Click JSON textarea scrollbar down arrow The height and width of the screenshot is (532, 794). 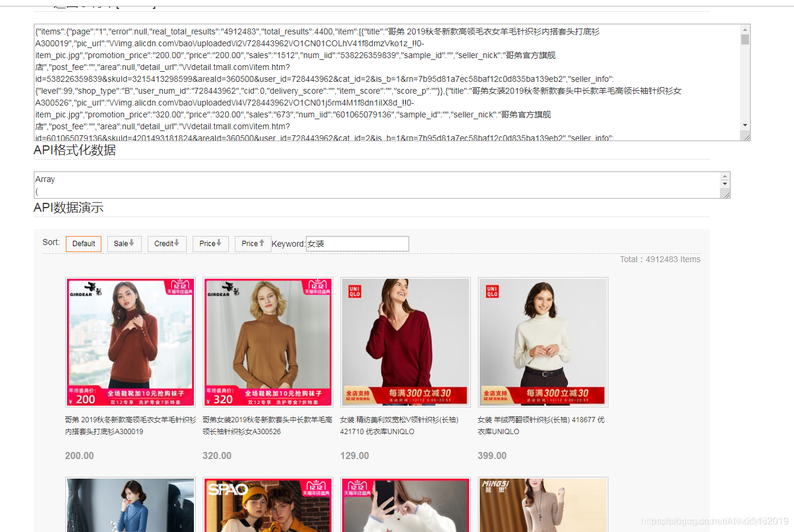point(745,125)
